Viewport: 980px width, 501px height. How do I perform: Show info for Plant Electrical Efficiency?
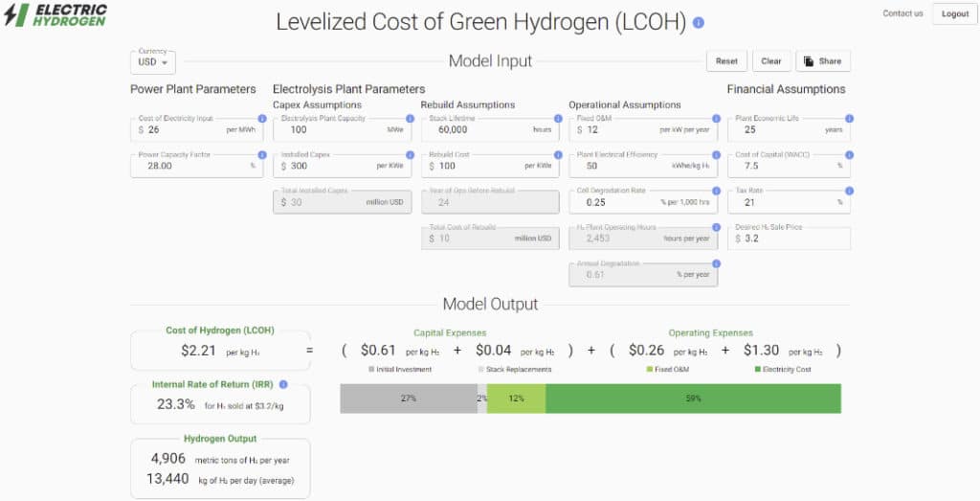tap(716, 154)
